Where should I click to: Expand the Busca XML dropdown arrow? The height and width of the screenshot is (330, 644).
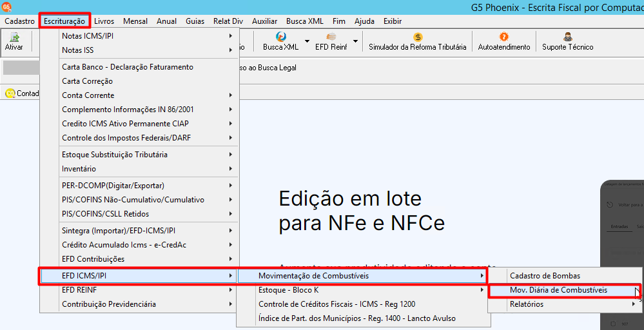point(307,41)
